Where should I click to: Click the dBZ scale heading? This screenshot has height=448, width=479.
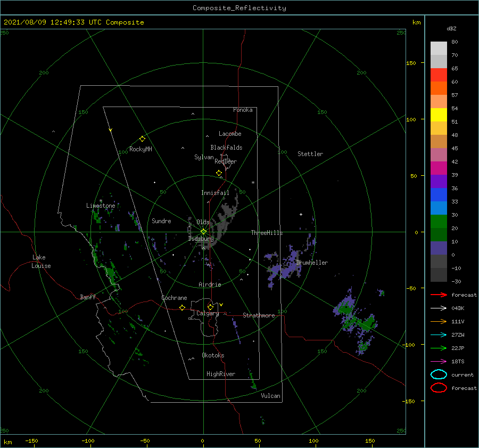click(x=451, y=29)
